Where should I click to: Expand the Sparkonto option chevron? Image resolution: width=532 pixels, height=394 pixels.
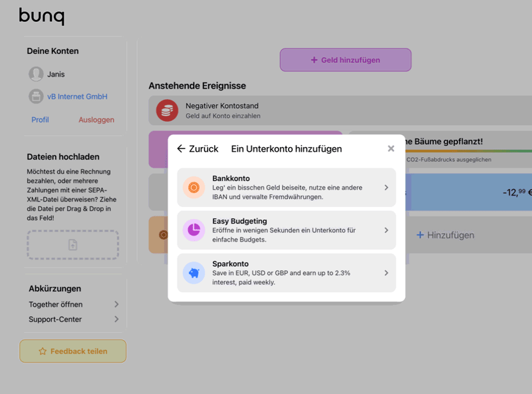click(x=386, y=273)
